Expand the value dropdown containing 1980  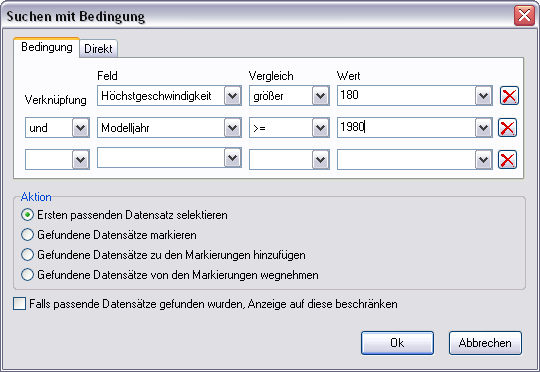pos(484,128)
